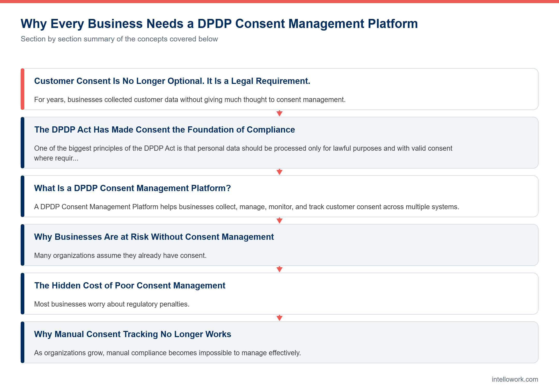Select the heading 'What Is a DPDP Consent Management Platform?'

[x=133, y=188]
